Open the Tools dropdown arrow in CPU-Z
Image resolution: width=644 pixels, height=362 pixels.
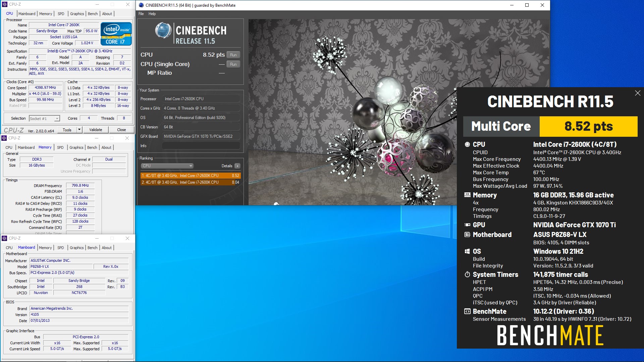point(79,130)
